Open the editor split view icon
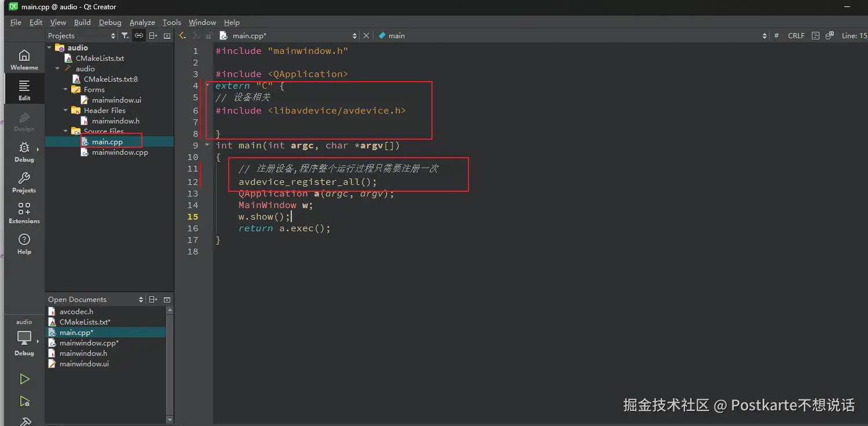Image resolution: width=868 pixels, height=426 pixels. pyautogui.click(x=815, y=36)
